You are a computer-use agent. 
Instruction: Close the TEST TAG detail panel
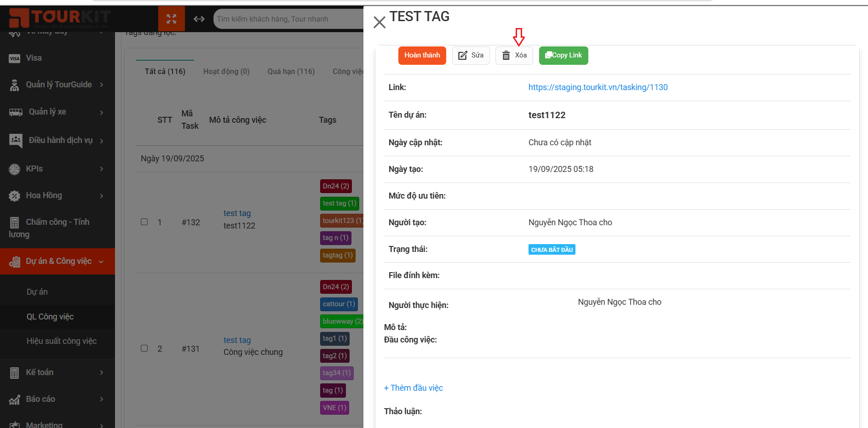coord(379,22)
